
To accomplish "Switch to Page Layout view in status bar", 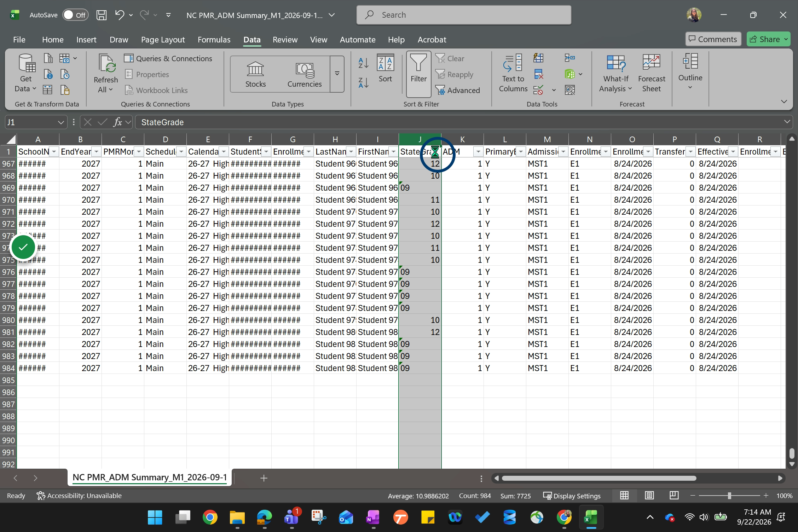I will tap(649, 496).
